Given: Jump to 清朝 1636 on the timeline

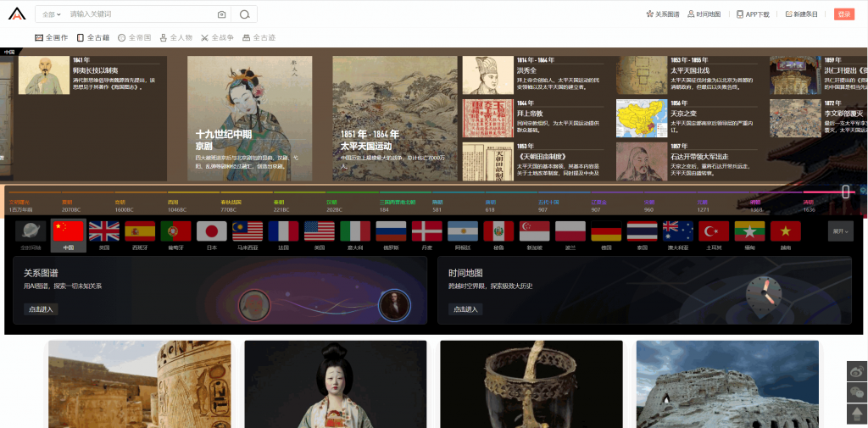Looking at the screenshot, I should pos(810,205).
